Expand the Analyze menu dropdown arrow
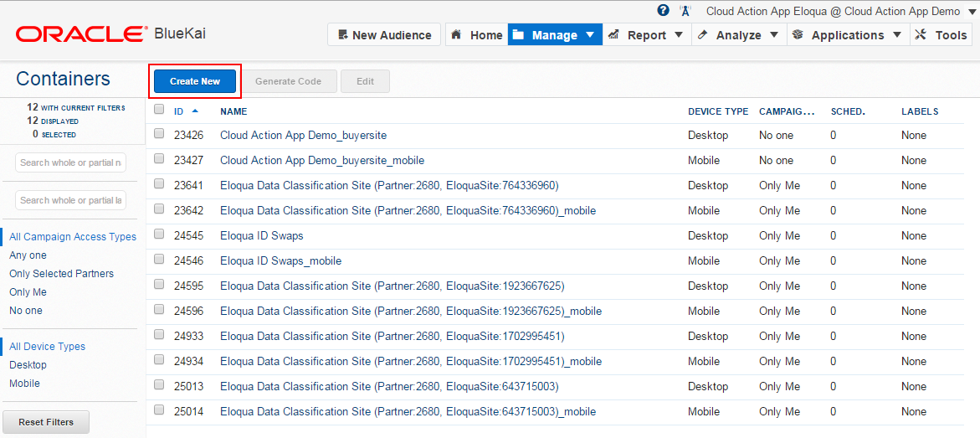Viewport: 980px width, 438px height. 774,35
